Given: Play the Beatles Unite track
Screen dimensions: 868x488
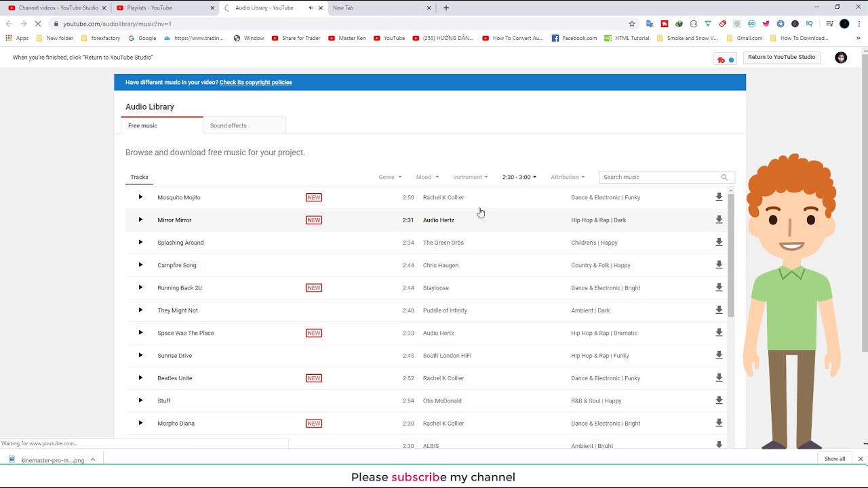Looking at the screenshot, I should pos(140,378).
